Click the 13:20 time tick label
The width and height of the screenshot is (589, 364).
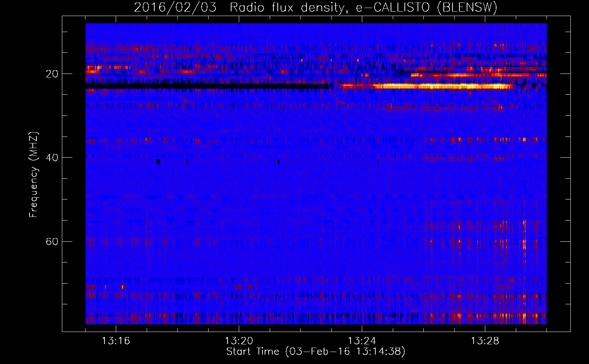pos(239,341)
